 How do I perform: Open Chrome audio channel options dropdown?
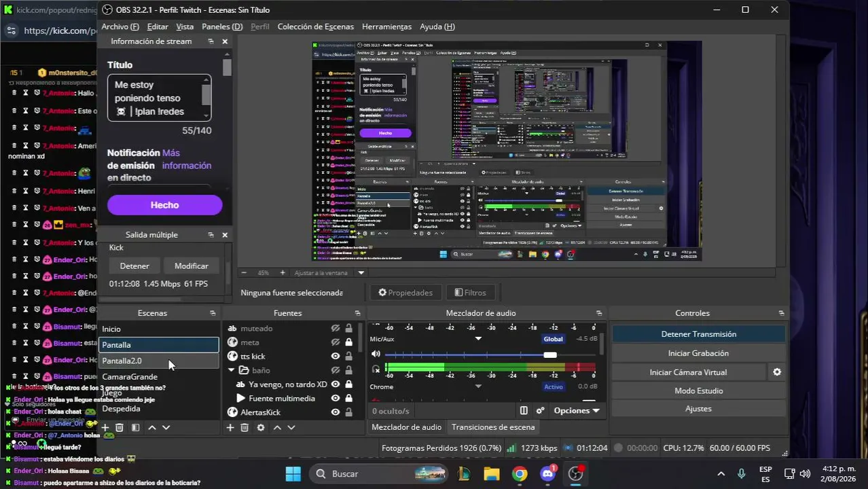(478, 386)
